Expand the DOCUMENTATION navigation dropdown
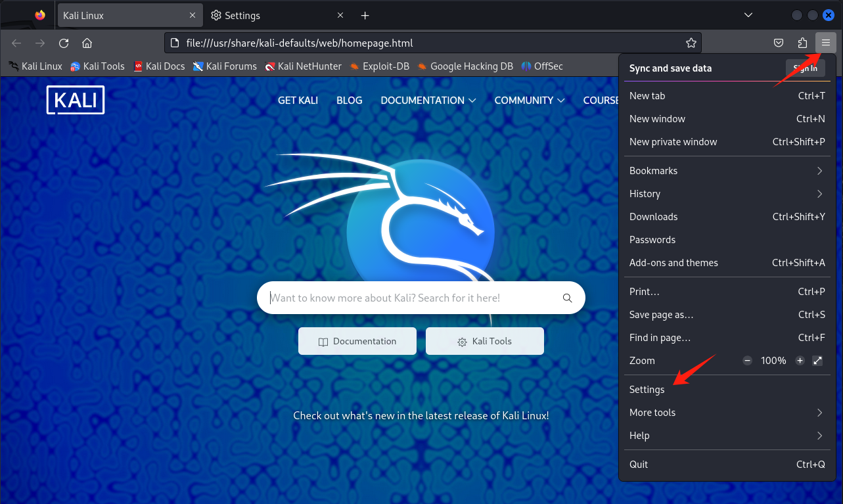This screenshot has width=843, height=504. tap(428, 101)
